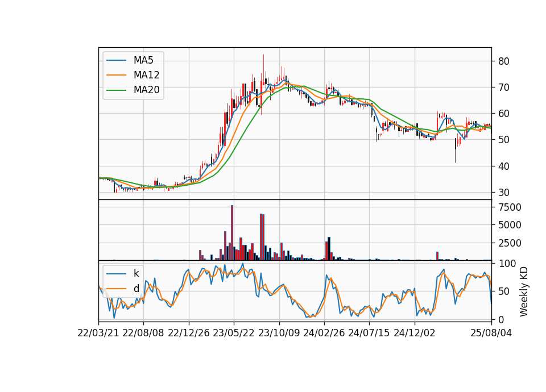546x392 pixels.
Task: Click the 24/02/26 date tick label
Action: (324, 333)
